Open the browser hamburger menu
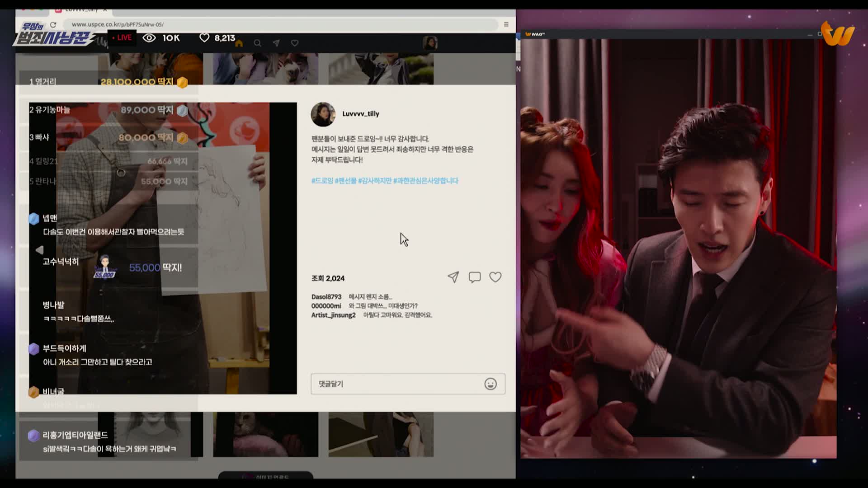The image size is (868, 488). [x=506, y=24]
